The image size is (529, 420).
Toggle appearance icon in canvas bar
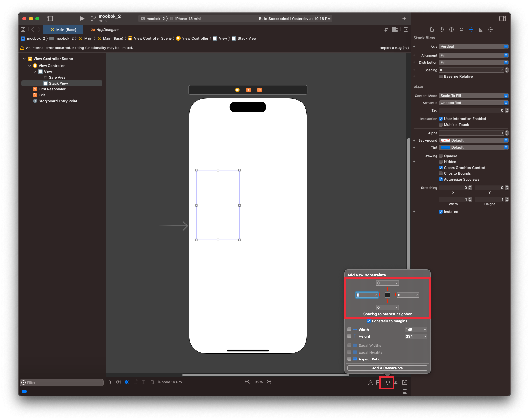127,382
